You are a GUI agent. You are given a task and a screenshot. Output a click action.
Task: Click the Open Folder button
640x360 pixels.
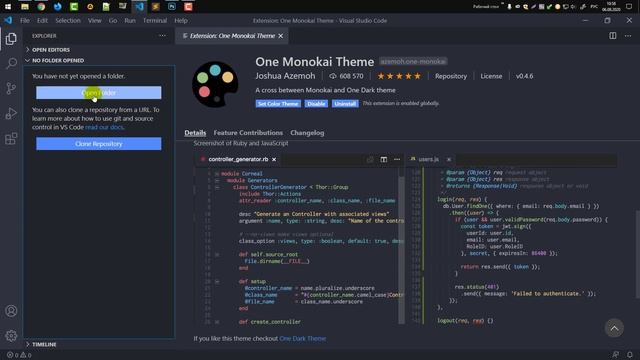point(98,93)
